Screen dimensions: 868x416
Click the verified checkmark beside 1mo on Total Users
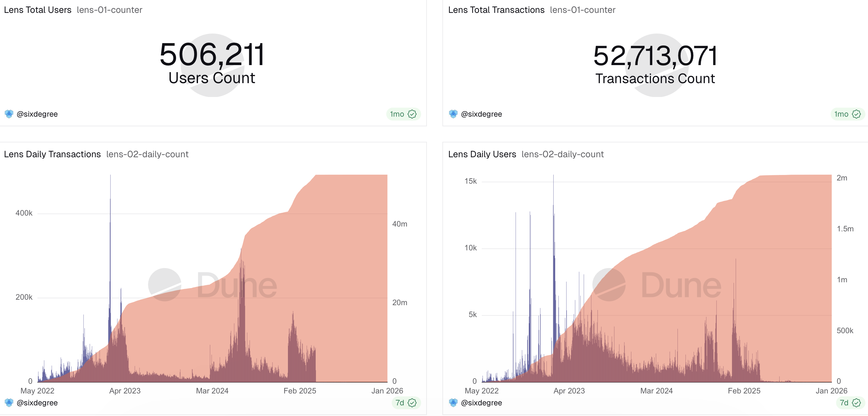point(412,114)
